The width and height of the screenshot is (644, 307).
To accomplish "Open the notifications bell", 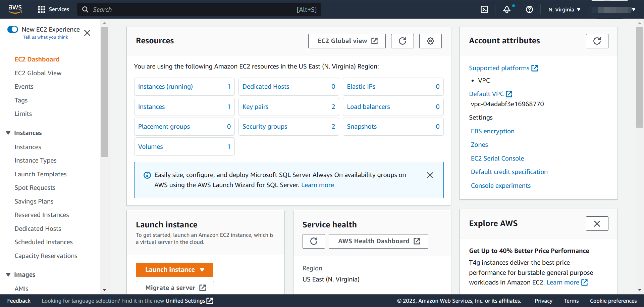I will point(507,9).
